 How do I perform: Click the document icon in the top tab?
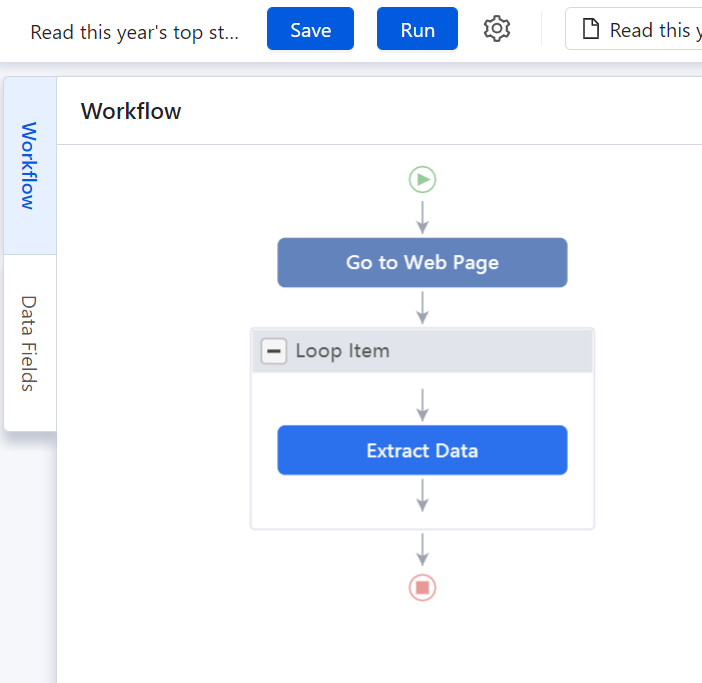coord(591,29)
